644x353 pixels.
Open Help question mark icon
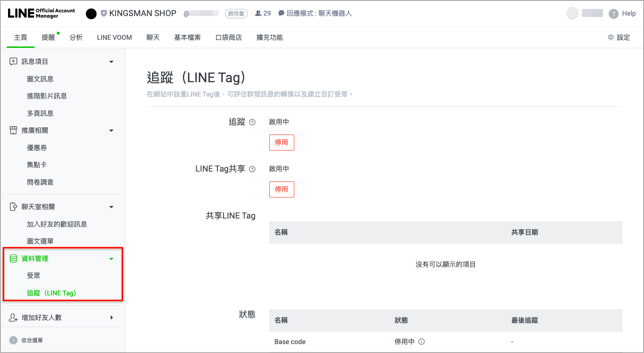tap(614, 14)
